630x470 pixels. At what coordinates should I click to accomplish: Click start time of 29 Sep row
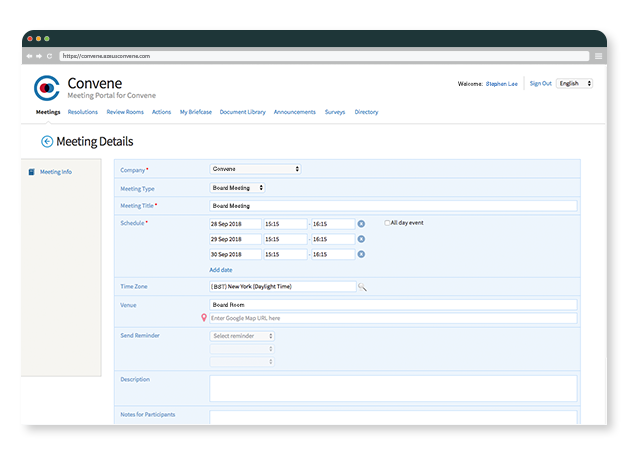(x=286, y=239)
